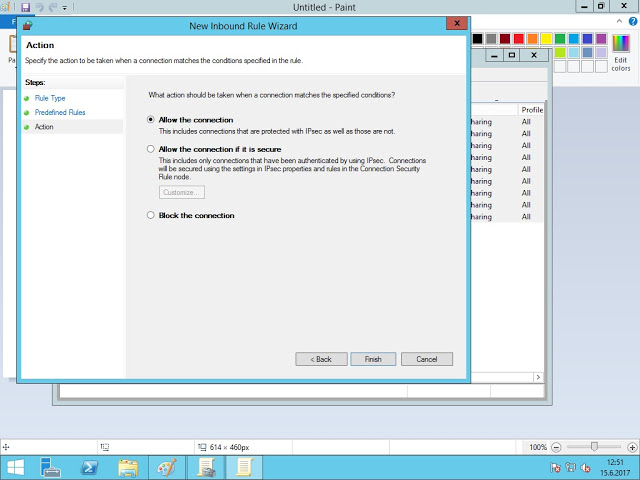Image resolution: width=640 pixels, height=480 pixels.
Task: Pick the black color swatch
Action: [x=478, y=39]
